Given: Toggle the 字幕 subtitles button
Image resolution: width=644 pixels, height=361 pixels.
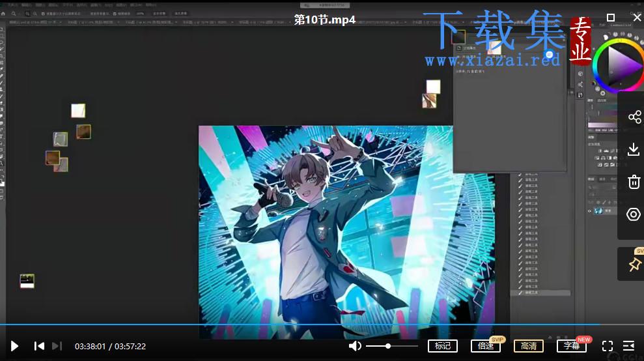Looking at the screenshot, I should tap(571, 346).
